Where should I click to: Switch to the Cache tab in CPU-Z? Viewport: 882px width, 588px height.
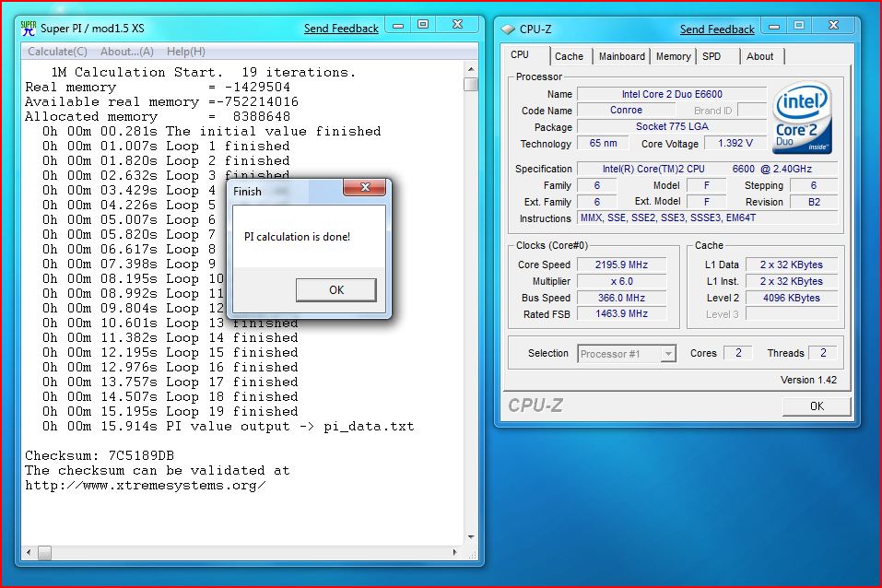[569, 56]
